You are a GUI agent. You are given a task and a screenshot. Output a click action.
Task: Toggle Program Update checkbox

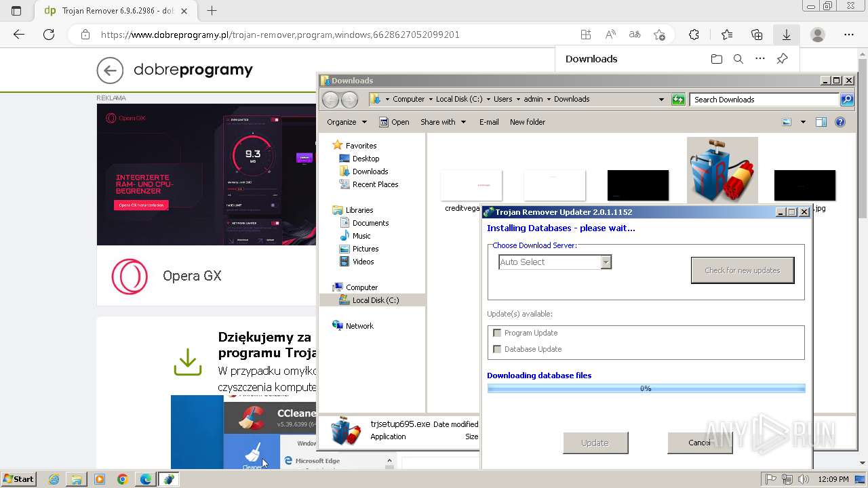(497, 333)
